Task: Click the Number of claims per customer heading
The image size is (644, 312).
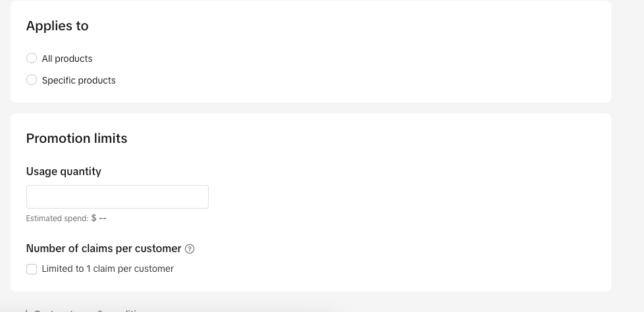Action: coord(103,248)
